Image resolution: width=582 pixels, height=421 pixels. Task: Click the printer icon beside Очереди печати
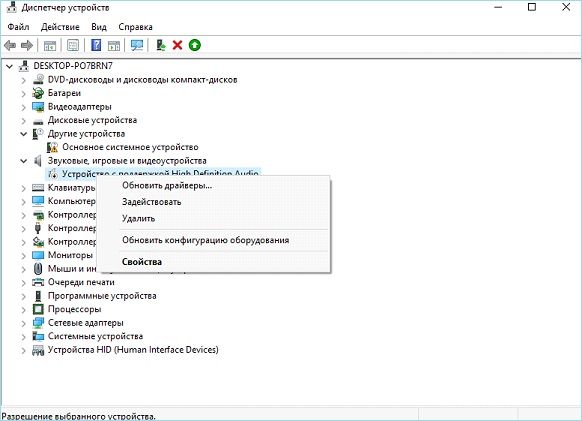38,282
